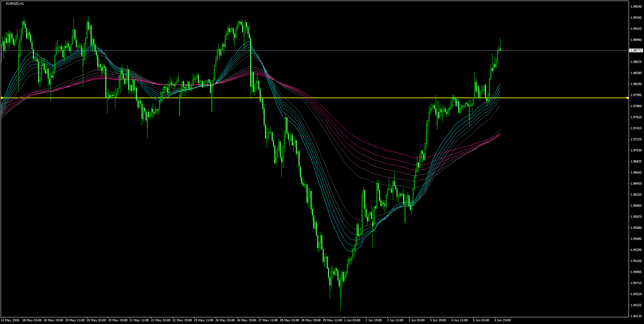Screen dimensions: 644x324
Task: Click the 1.98575 price axis label
Action: (x=636, y=62)
